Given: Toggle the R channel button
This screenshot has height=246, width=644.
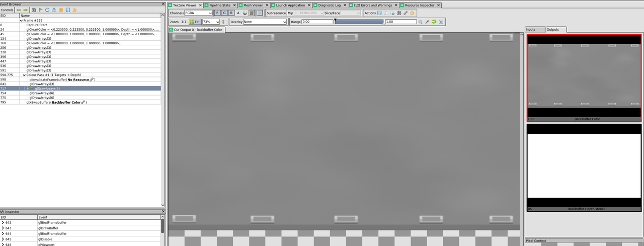Looking at the screenshot, I should click(217, 13).
